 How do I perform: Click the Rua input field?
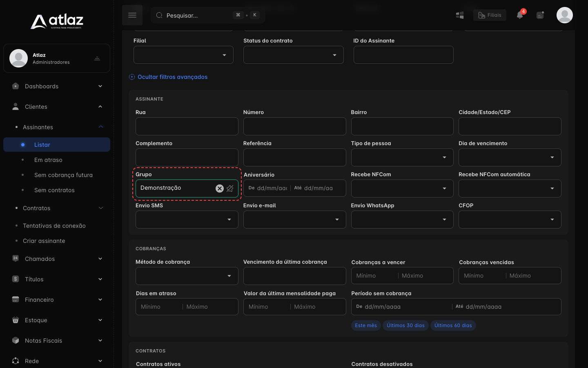coord(187,126)
